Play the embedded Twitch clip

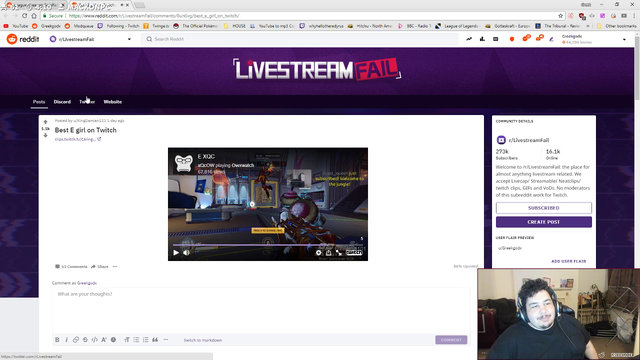coord(176,253)
